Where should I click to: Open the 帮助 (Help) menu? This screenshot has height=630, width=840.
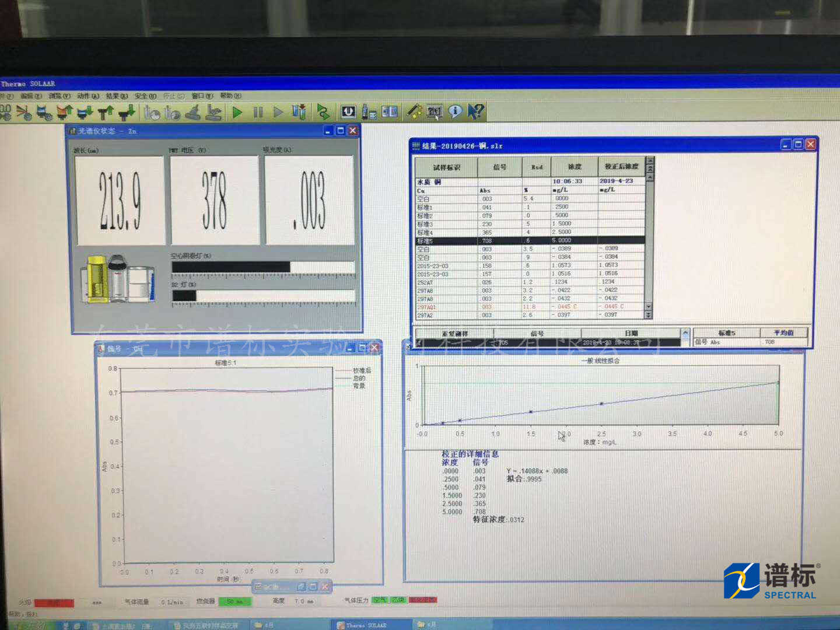pos(230,96)
